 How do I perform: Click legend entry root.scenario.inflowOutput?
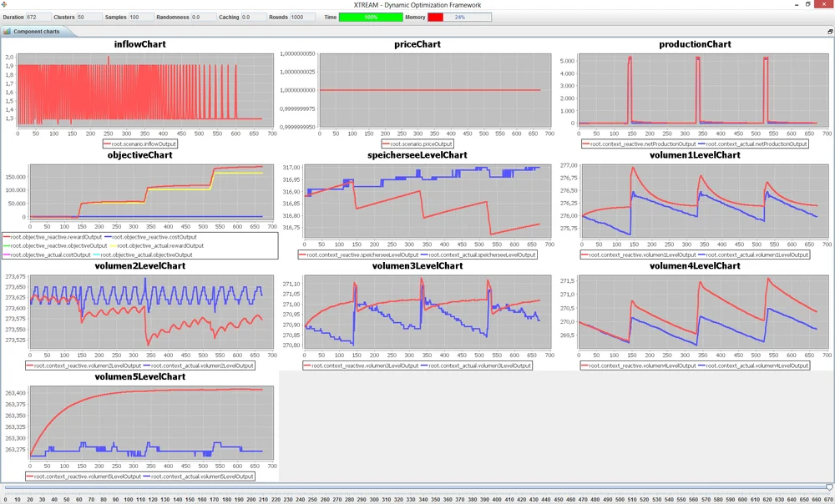tap(139, 144)
